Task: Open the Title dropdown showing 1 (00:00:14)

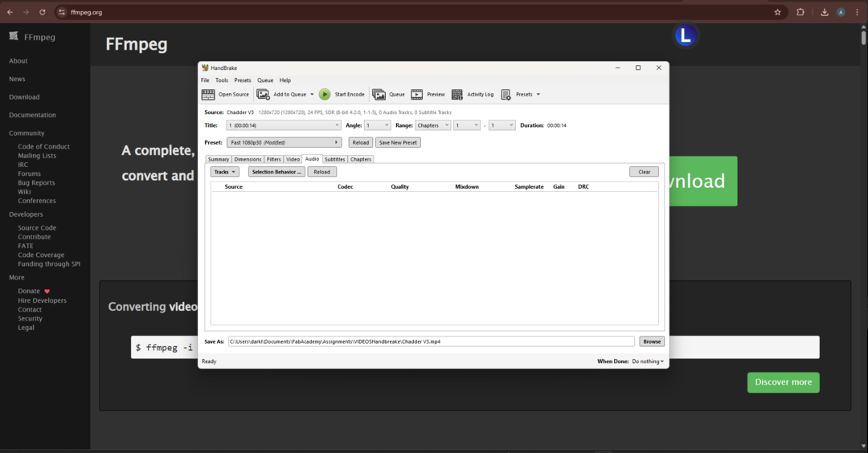Action: pyautogui.click(x=284, y=125)
